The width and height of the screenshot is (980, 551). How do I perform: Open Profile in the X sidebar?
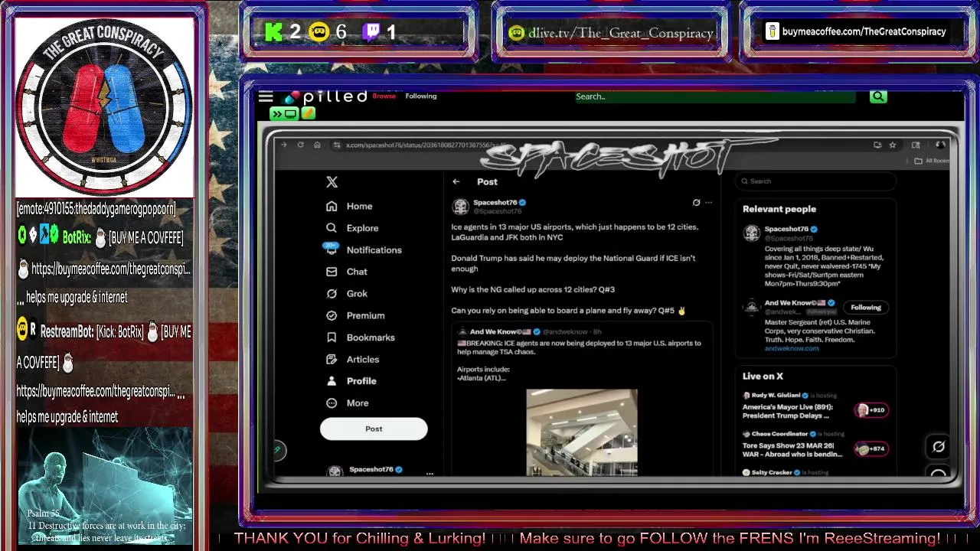351,381
